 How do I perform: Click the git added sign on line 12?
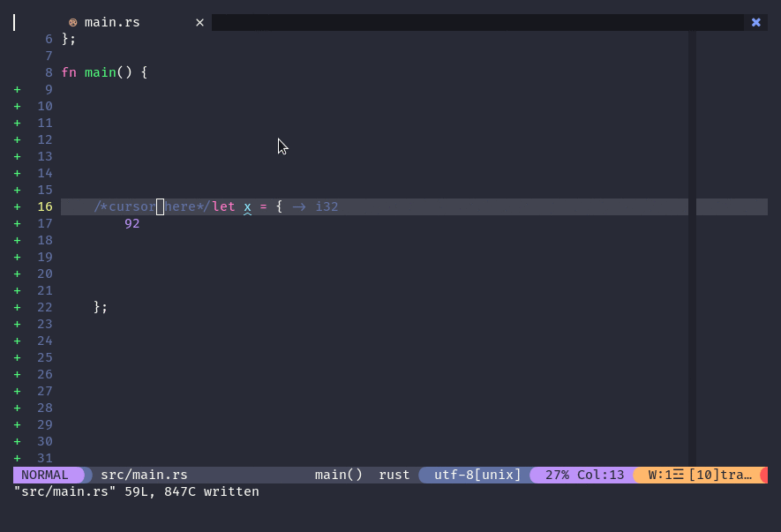18,140
